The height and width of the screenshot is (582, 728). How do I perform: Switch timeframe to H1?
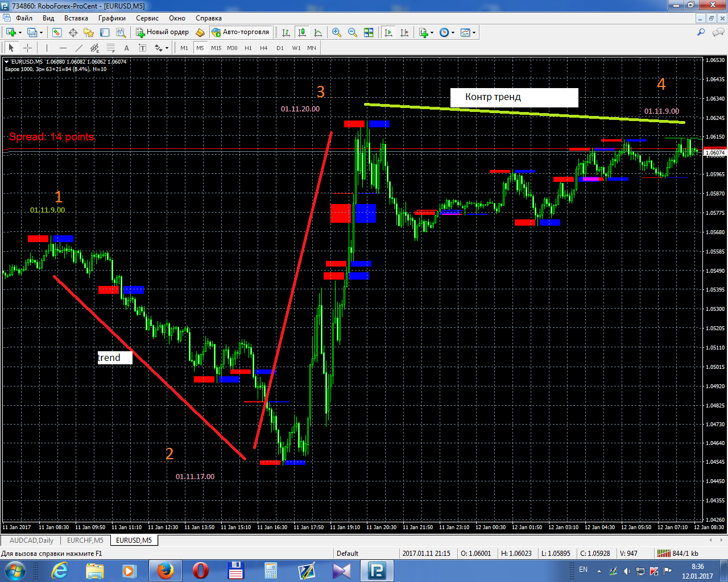tap(248, 48)
